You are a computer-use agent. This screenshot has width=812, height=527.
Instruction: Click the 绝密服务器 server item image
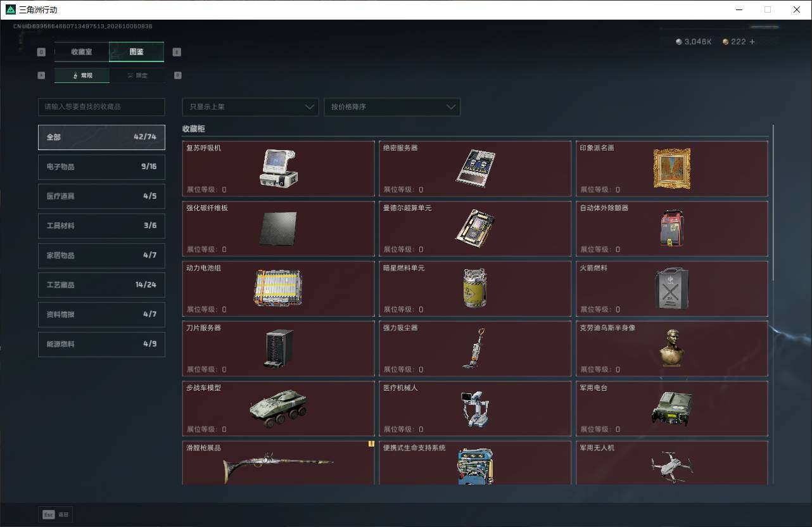click(475, 168)
